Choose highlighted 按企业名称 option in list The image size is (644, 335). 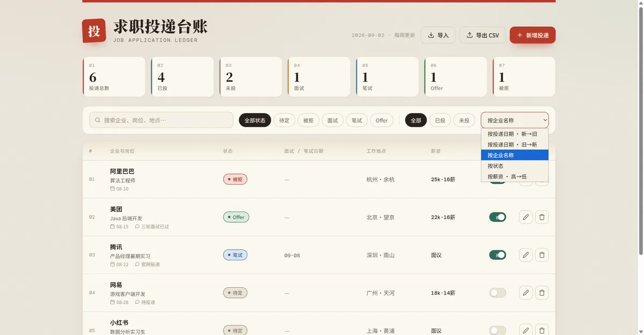[x=515, y=155]
